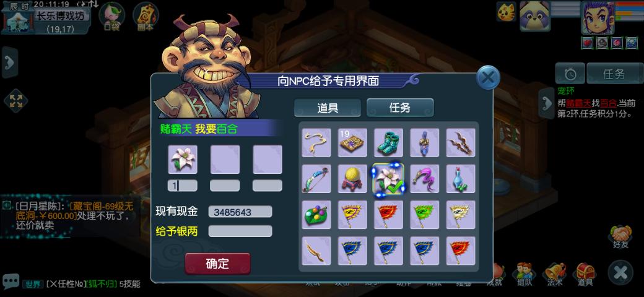Toggle the fullscreen arrows icon
The image size is (644, 297).
pos(15,101)
